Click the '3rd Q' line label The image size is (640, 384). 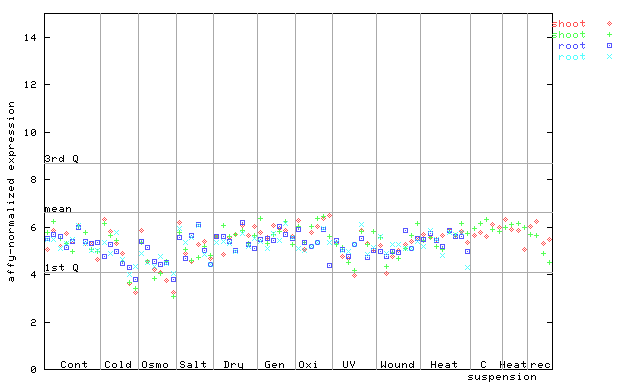[x=61, y=158]
